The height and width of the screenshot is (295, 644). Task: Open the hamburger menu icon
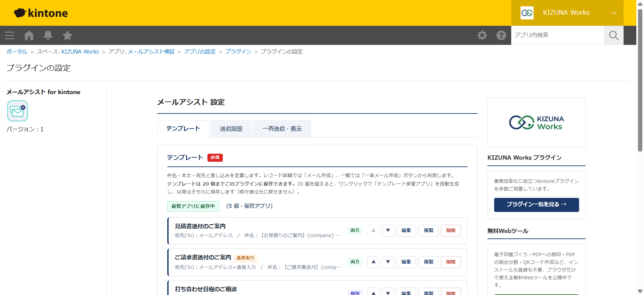(x=10, y=35)
